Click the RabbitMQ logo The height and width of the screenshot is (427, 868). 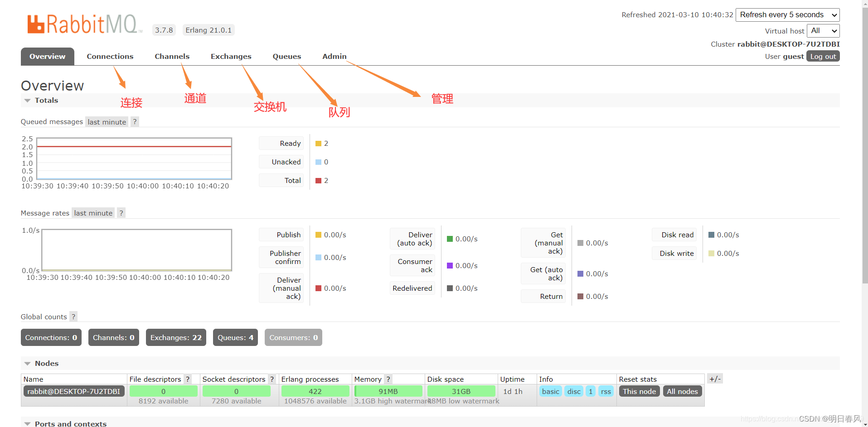(84, 24)
